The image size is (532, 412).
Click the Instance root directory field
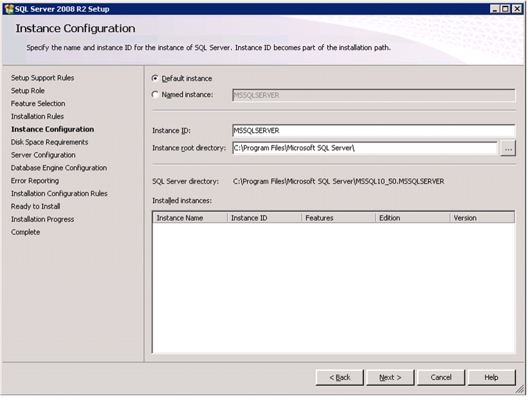point(365,148)
